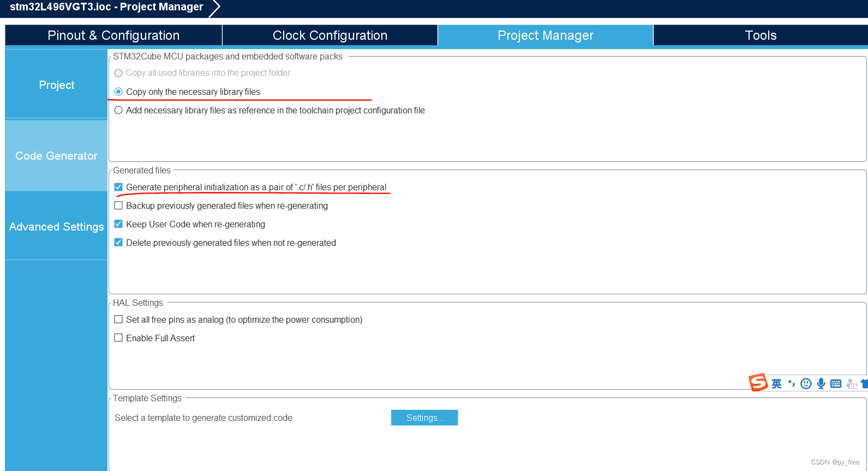
Task: Click the Sogou voice input microphone
Action: click(x=821, y=384)
